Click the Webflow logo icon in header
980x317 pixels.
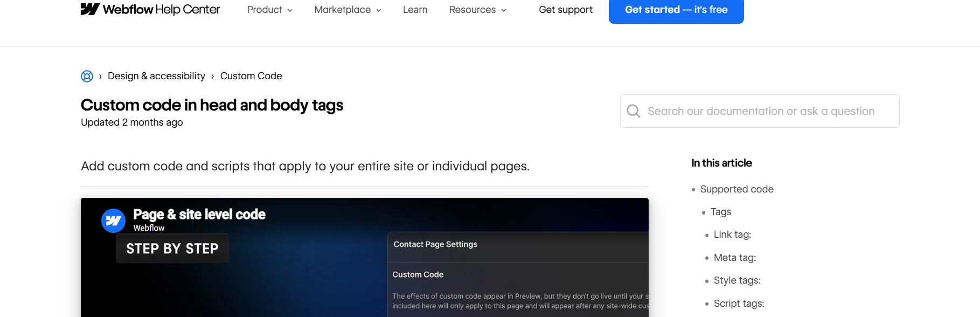pyautogui.click(x=90, y=9)
